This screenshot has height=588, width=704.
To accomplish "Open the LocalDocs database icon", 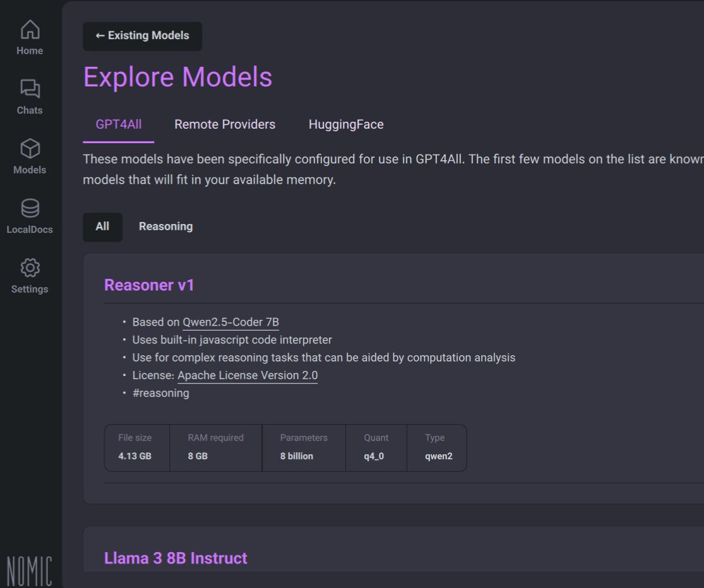I will click(x=30, y=208).
